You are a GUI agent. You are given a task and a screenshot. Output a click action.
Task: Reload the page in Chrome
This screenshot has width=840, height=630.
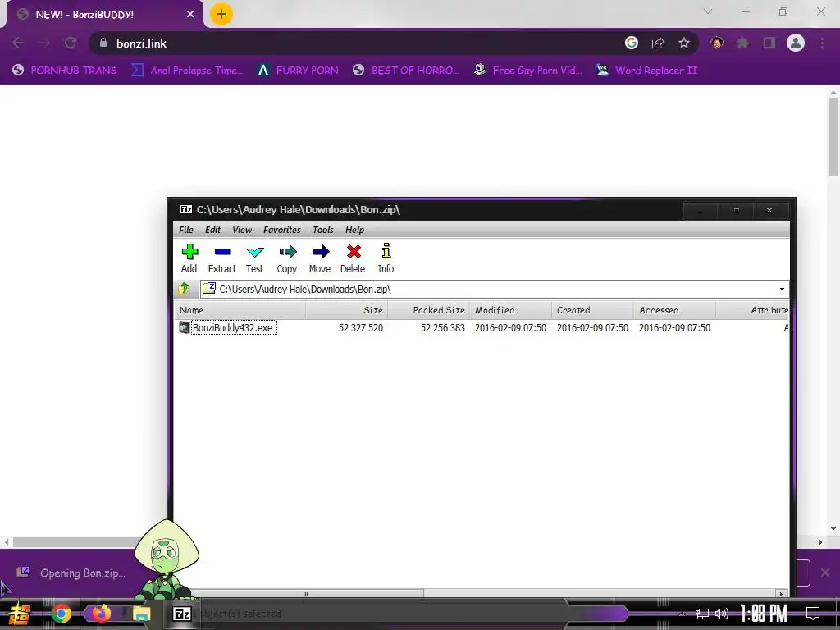click(71, 43)
